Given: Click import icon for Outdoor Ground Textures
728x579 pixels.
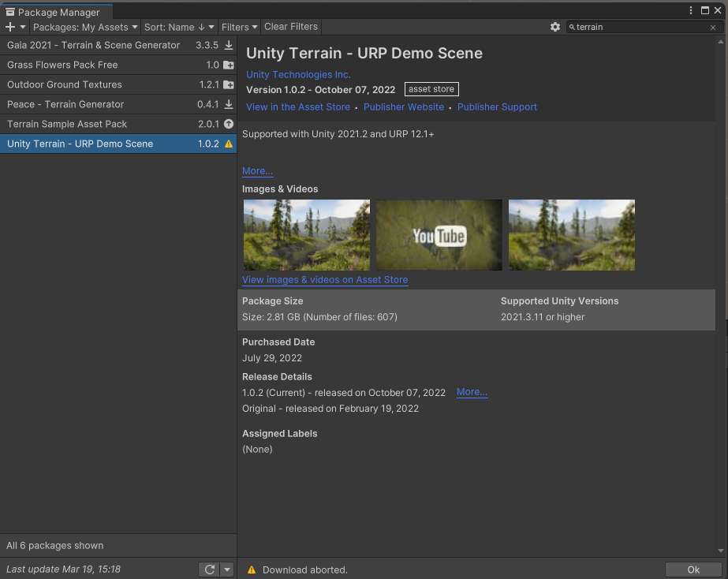Looking at the screenshot, I should pyautogui.click(x=229, y=84).
